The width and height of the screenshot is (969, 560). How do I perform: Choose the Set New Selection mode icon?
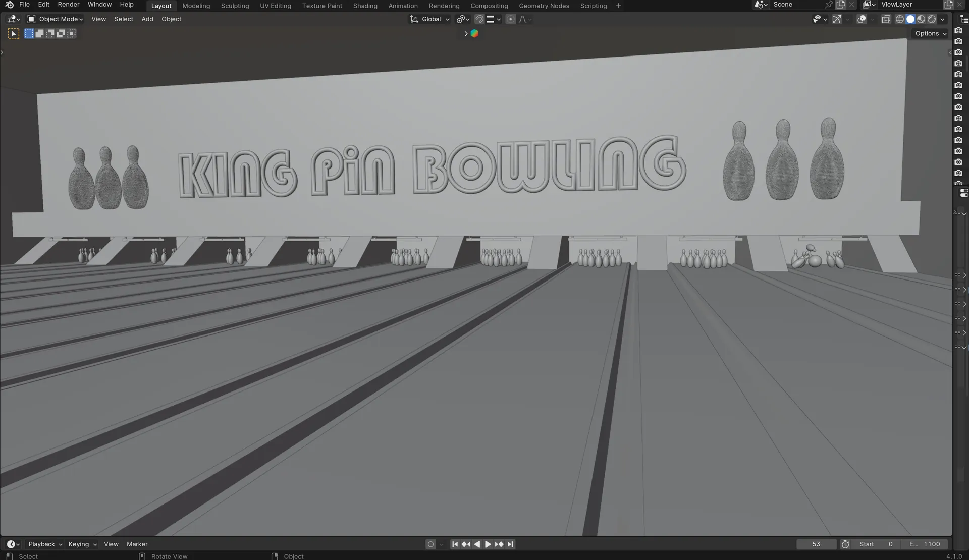coord(29,34)
